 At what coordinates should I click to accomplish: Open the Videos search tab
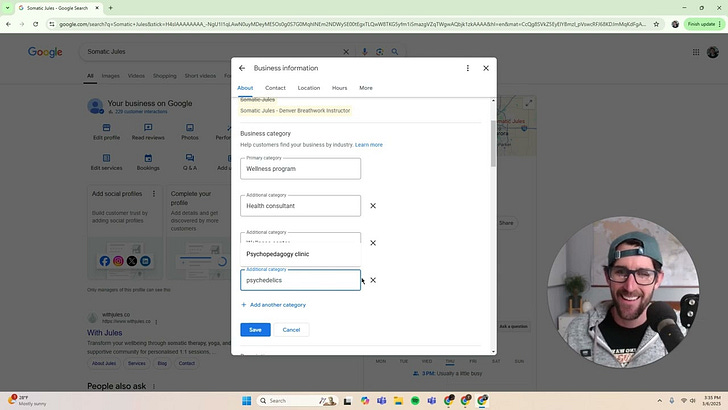[x=136, y=76]
